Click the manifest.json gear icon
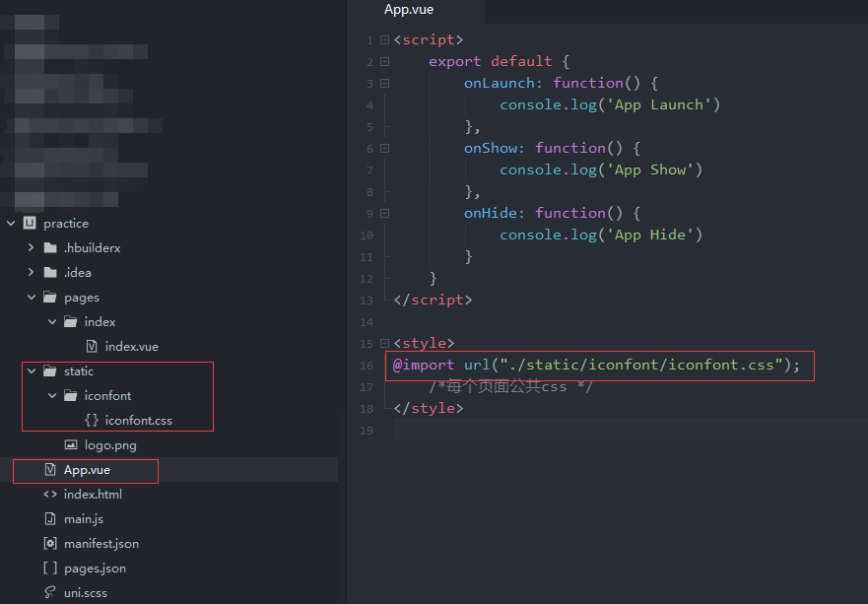Image resolution: width=868 pixels, height=604 pixels. 50,544
